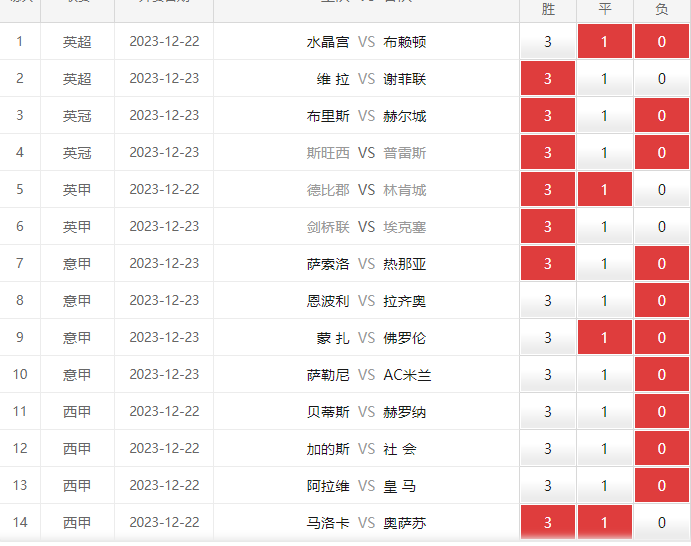Viewport: 691px width, 546px height.
Task: Deselect draw (1) for 德比郡 VS 林肯城
Action: pos(605,189)
